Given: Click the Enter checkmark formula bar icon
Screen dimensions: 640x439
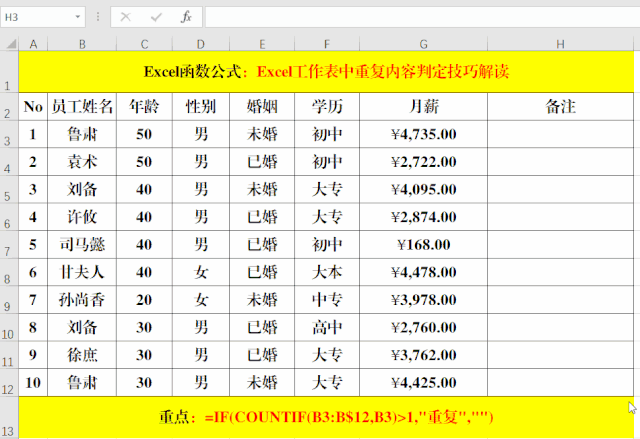Looking at the screenshot, I should tap(156, 17).
